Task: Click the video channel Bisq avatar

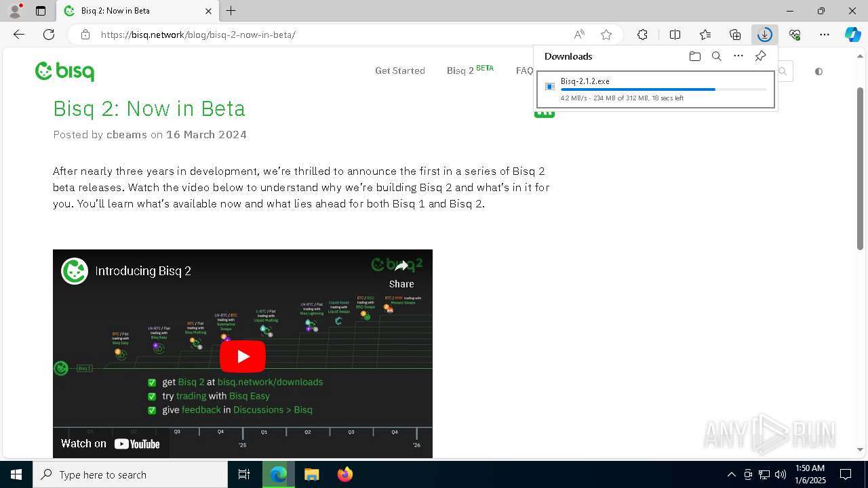Action: pos(75,271)
